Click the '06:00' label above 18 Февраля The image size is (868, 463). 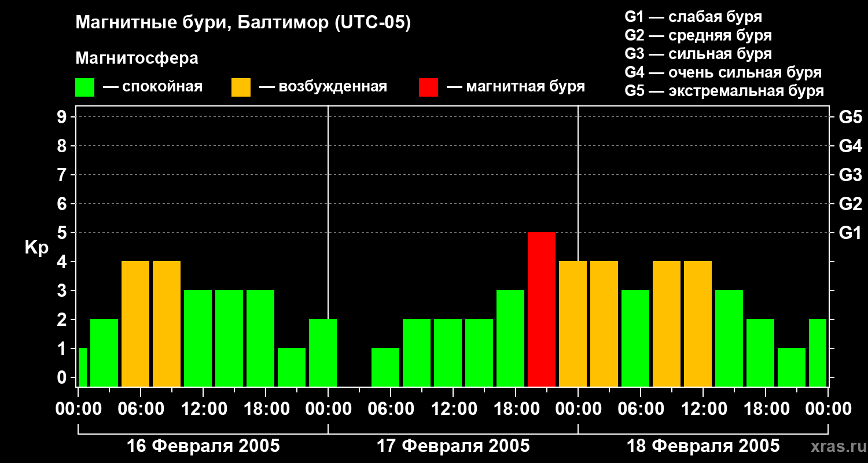coord(641,409)
